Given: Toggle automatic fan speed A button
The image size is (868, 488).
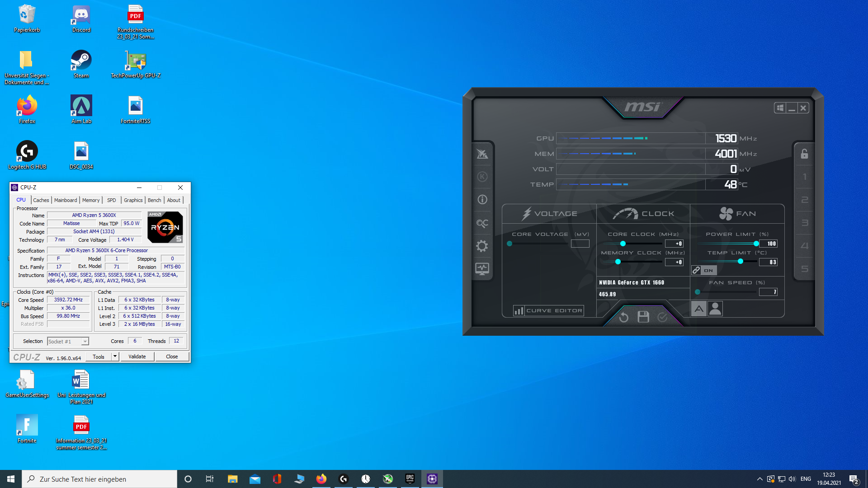Looking at the screenshot, I should click(698, 309).
